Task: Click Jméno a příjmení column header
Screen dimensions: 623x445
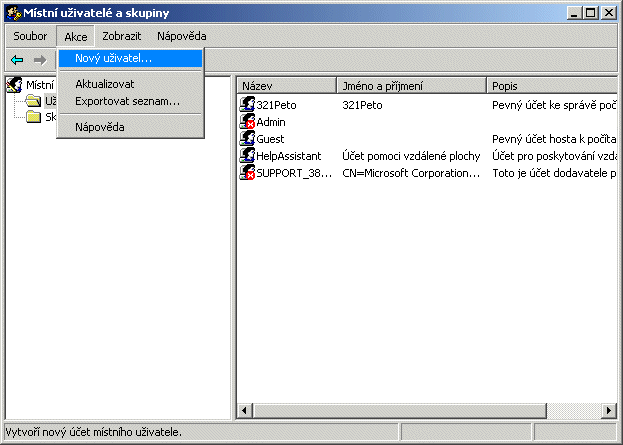Action: 410,86
